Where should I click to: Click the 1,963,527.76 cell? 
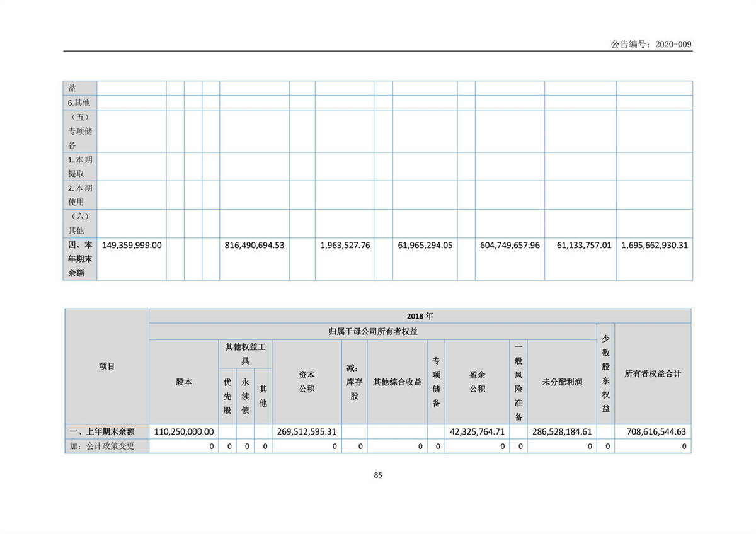coord(345,245)
